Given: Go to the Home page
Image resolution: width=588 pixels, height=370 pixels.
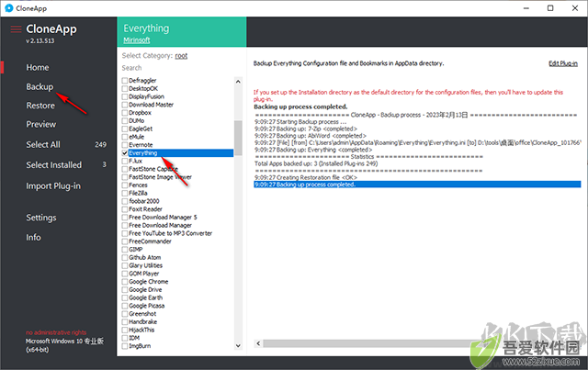Looking at the screenshot, I should tap(38, 67).
